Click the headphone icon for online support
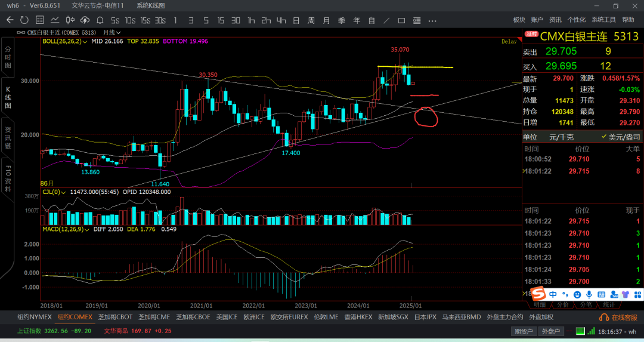The width and height of the screenshot is (644, 342). 603,318
